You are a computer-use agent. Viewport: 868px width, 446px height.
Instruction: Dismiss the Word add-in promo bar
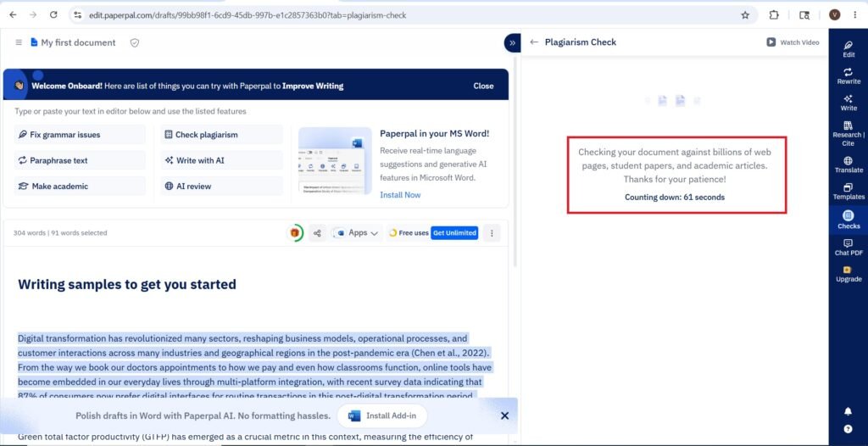coord(504,415)
